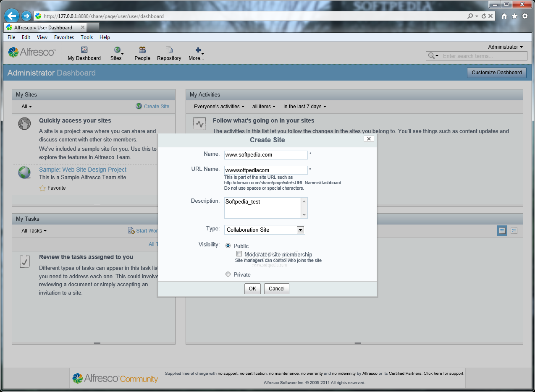Stop page loading with the X icon

click(x=490, y=16)
